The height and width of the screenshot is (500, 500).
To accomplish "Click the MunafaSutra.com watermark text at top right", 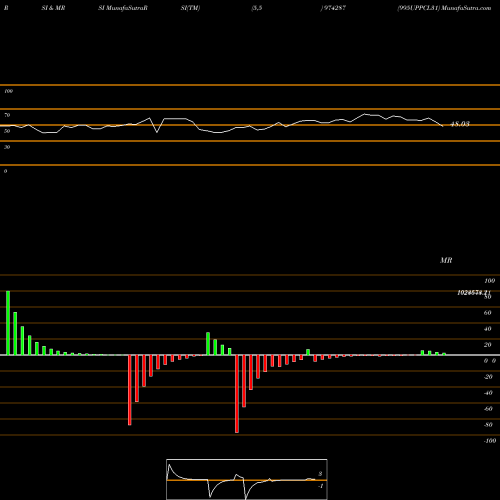I will [466, 8].
